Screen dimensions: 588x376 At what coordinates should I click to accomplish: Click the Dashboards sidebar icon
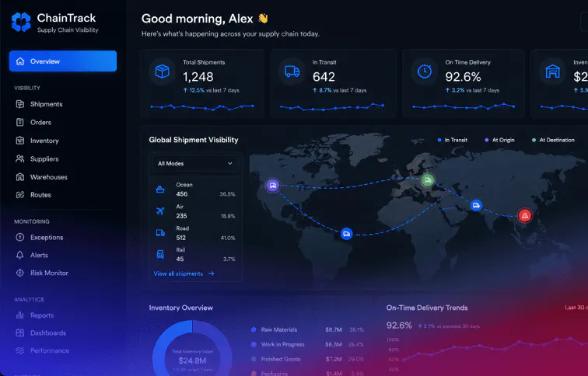pyautogui.click(x=20, y=332)
